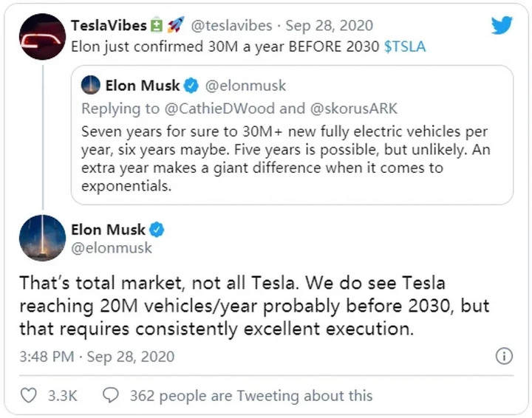Click the Sep 28, 2020 date in header
532x418 pixels.
tap(329, 25)
